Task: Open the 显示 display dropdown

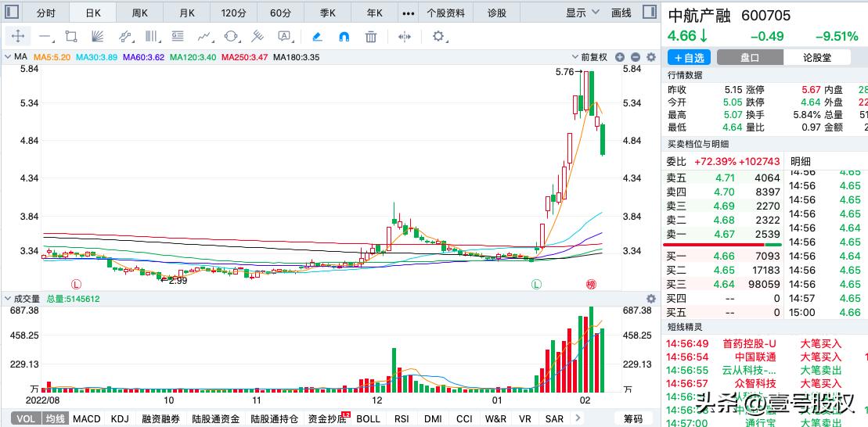Action: [583, 13]
